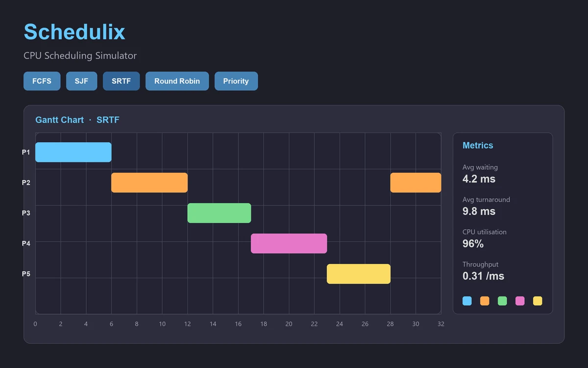
Task: Click the 32 tick on time axis
Action: (x=441, y=324)
